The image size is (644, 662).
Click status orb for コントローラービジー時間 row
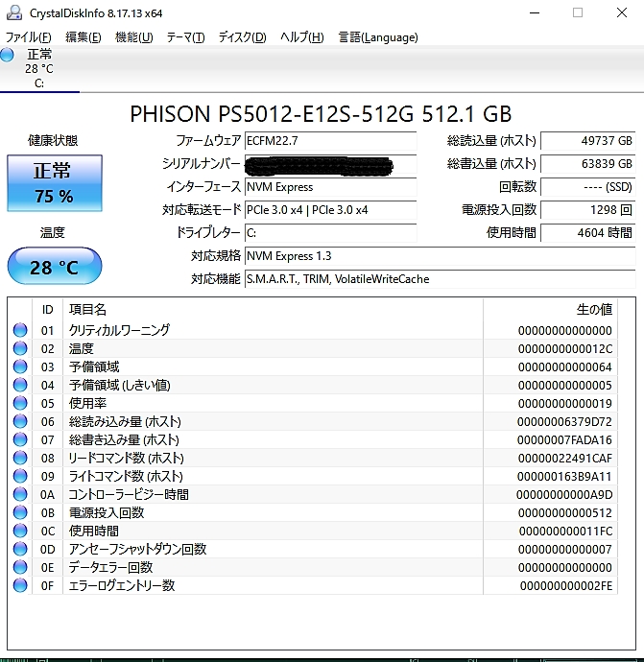(x=20, y=494)
